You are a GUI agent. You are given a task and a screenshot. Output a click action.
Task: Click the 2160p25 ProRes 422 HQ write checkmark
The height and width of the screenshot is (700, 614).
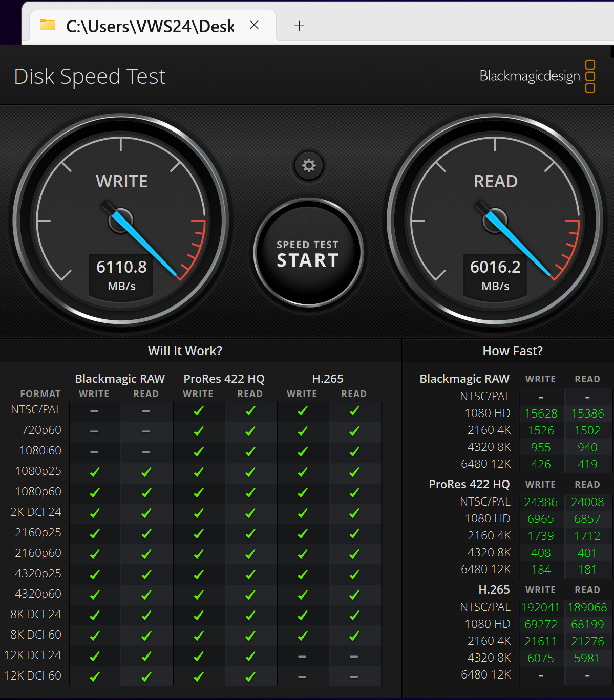pyautogui.click(x=199, y=534)
